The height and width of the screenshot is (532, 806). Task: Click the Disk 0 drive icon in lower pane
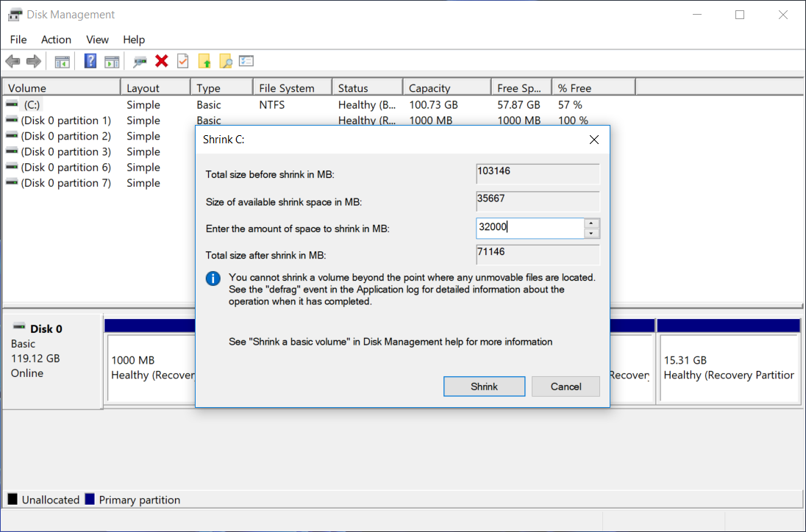tap(19, 326)
